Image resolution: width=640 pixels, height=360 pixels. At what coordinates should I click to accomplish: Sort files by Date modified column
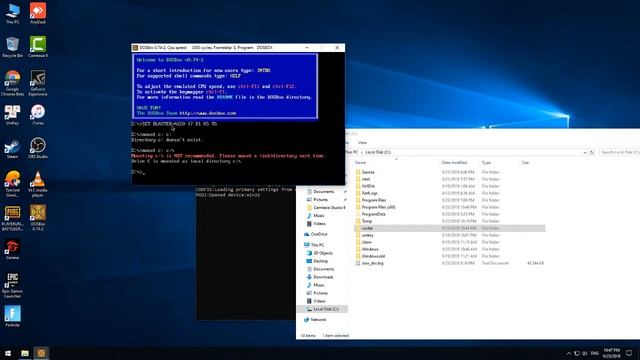pos(454,162)
